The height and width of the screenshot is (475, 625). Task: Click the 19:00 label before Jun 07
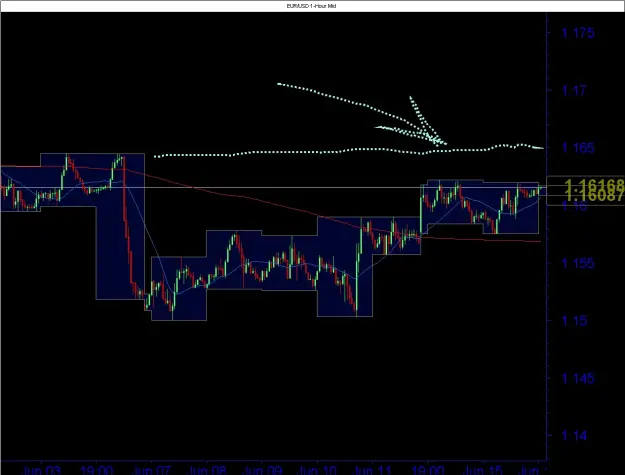[x=96, y=470]
